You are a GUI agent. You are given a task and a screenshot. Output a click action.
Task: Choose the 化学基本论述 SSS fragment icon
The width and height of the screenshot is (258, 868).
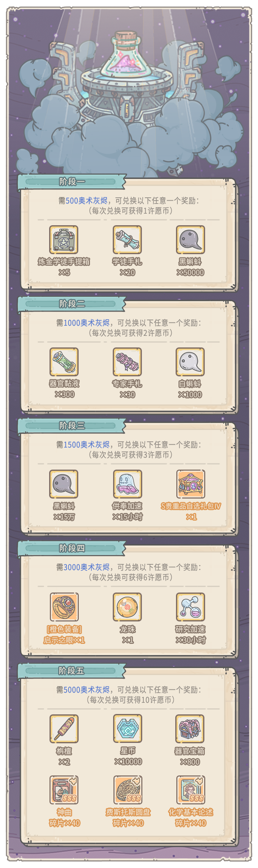point(190,790)
